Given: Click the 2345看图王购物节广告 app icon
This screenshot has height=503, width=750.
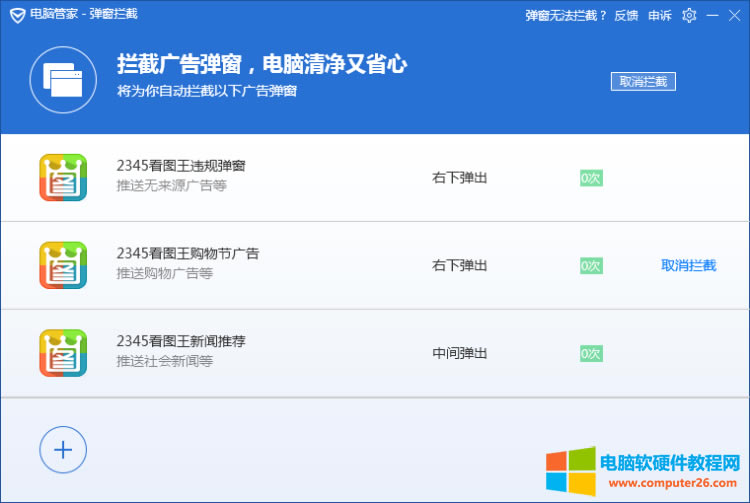Looking at the screenshot, I should (x=63, y=265).
